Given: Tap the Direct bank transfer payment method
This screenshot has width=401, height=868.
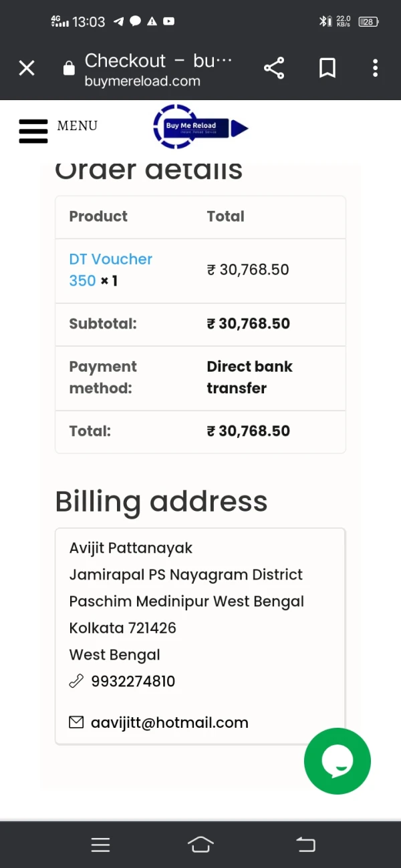Looking at the screenshot, I should point(249,377).
